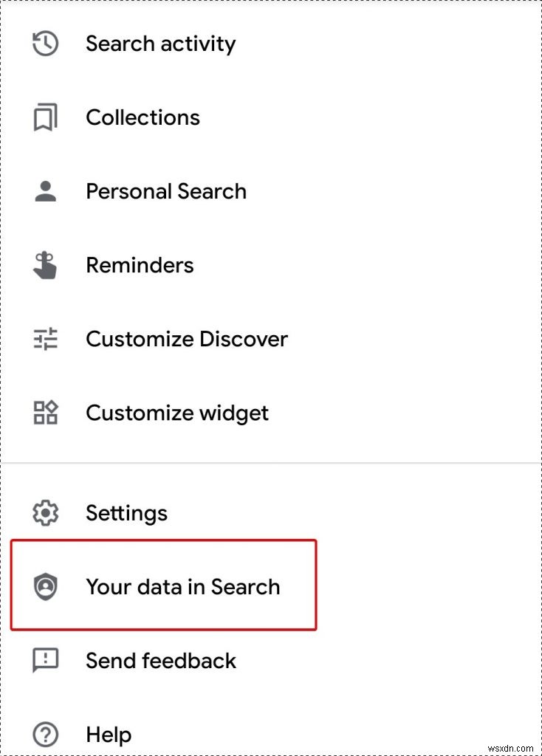Choose Send feedback

point(160,660)
